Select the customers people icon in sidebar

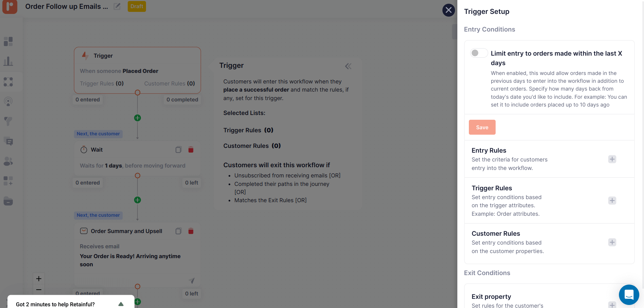coord(8,161)
